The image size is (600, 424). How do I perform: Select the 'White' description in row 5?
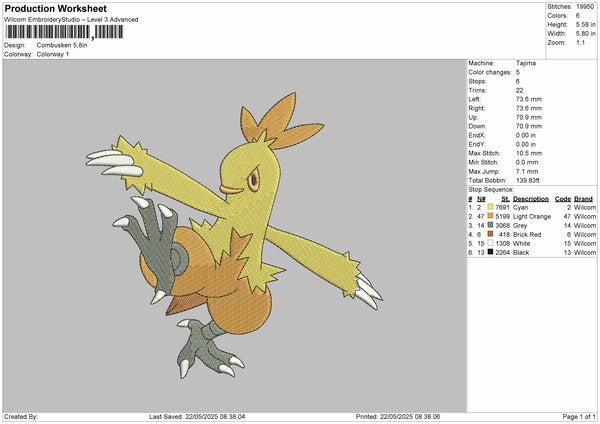522,243
